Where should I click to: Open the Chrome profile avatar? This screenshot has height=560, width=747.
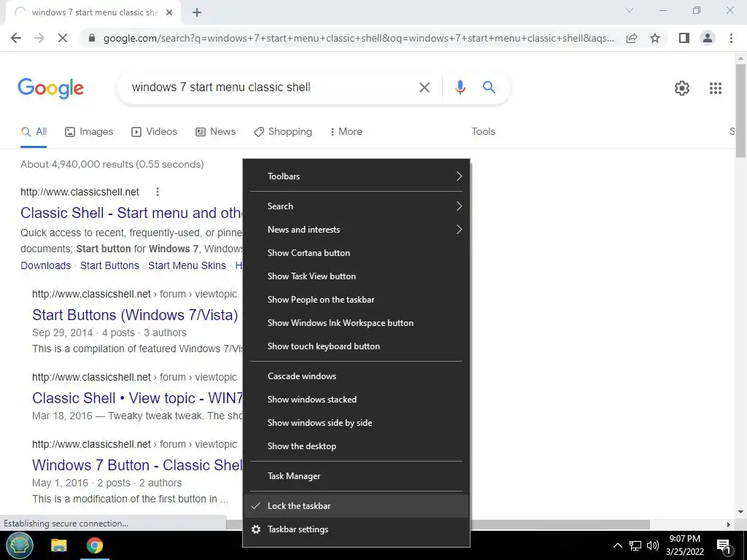click(708, 38)
